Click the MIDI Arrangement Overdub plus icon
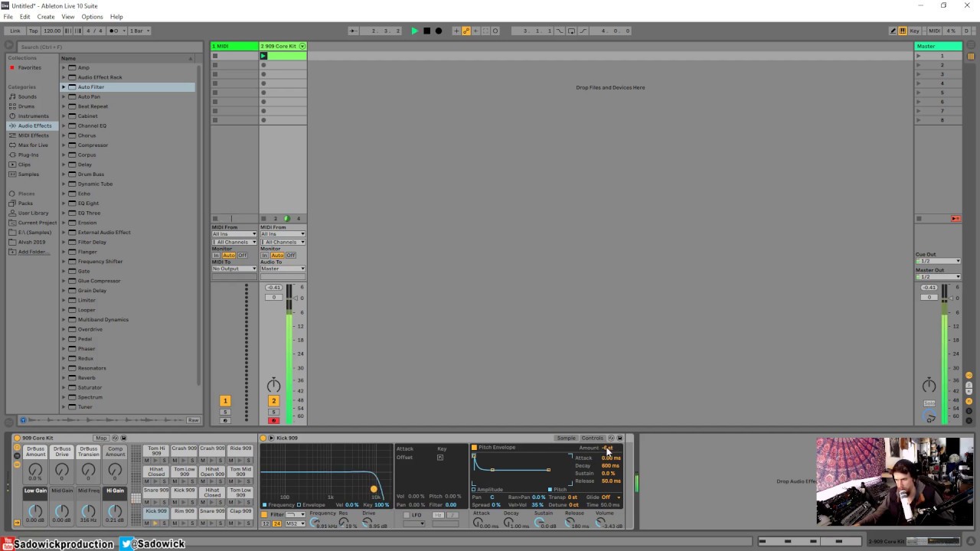980x551 pixels. click(456, 31)
